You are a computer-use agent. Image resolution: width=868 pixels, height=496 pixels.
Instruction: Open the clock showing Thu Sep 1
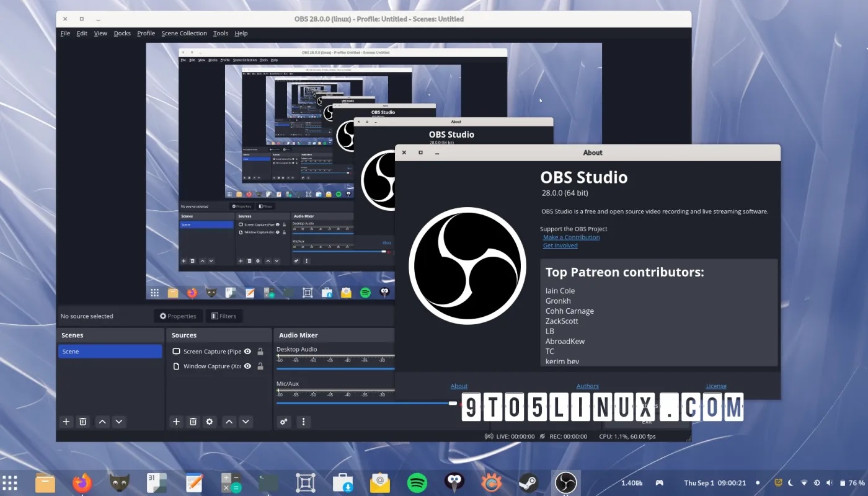pos(715,482)
